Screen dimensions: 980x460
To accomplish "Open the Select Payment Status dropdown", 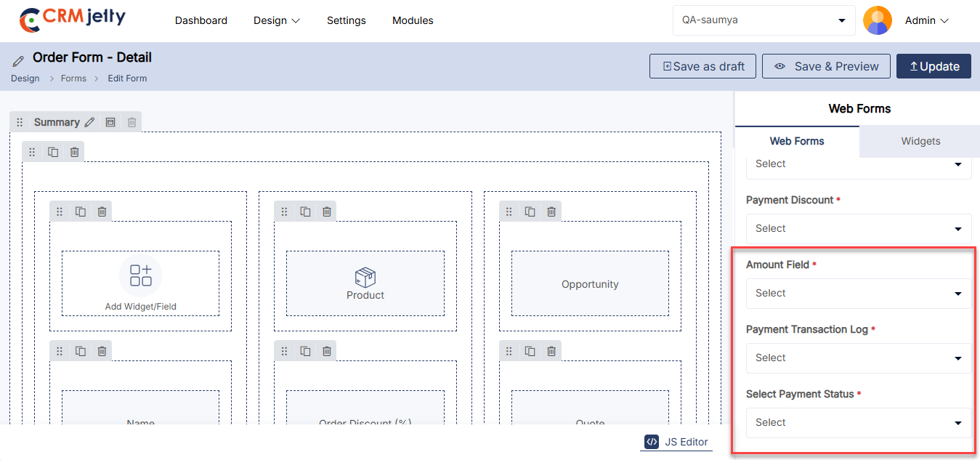I will click(858, 423).
